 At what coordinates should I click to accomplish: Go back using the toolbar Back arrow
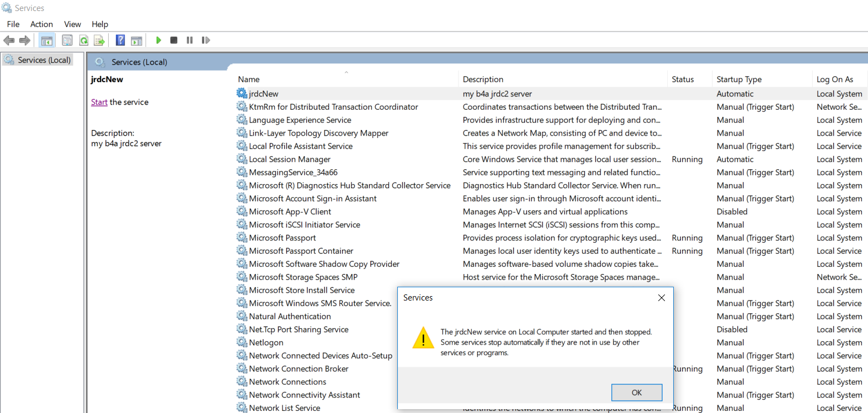[x=9, y=40]
